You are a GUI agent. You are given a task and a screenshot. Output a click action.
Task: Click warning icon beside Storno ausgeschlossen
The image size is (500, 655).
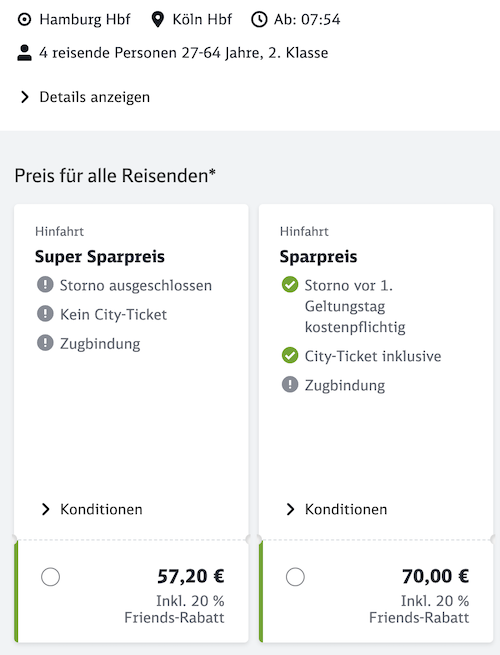pos(45,285)
